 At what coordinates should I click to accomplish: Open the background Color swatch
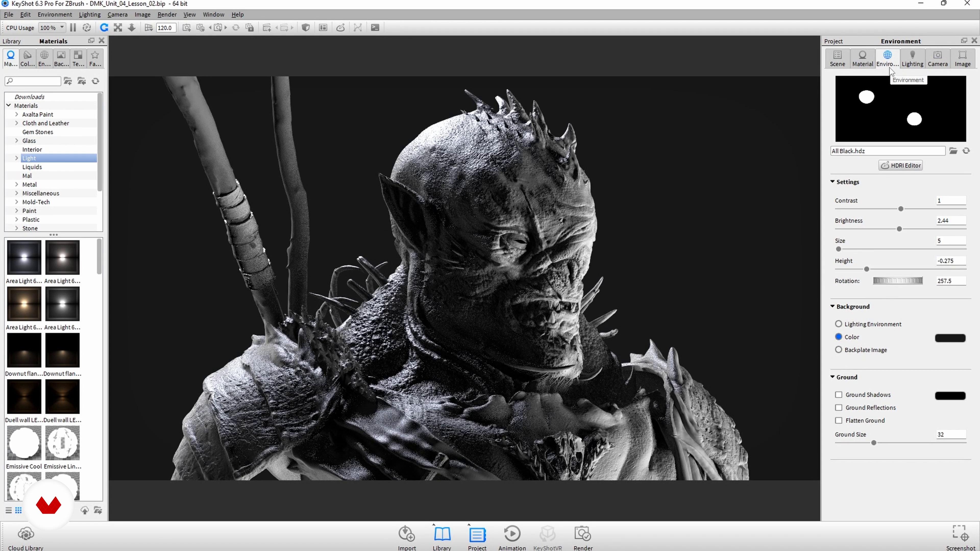tap(950, 338)
